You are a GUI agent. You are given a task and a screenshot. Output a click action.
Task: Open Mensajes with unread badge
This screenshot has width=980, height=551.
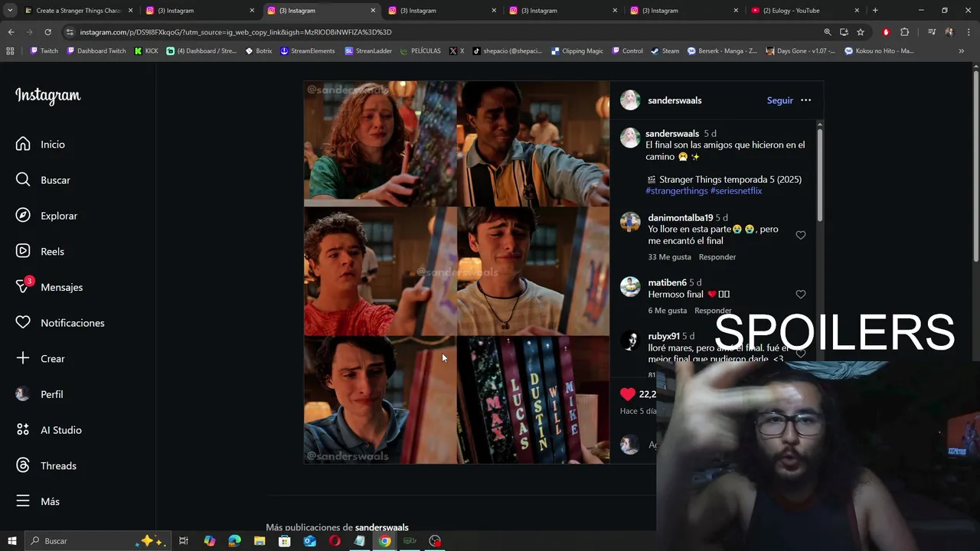(49, 287)
